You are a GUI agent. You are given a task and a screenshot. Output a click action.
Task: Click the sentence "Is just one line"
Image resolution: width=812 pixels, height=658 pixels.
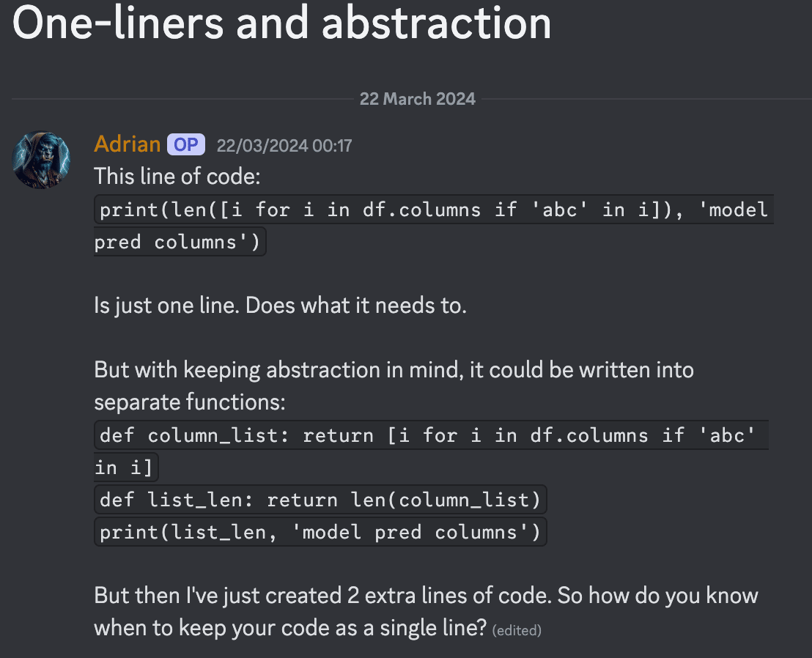(x=166, y=306)
